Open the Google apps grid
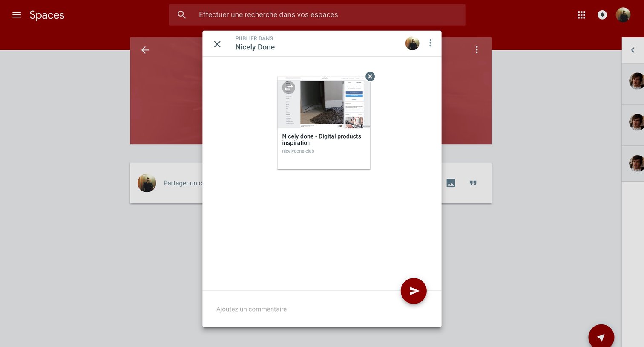Viewport: 644px width, 347px height. (581, 15)
